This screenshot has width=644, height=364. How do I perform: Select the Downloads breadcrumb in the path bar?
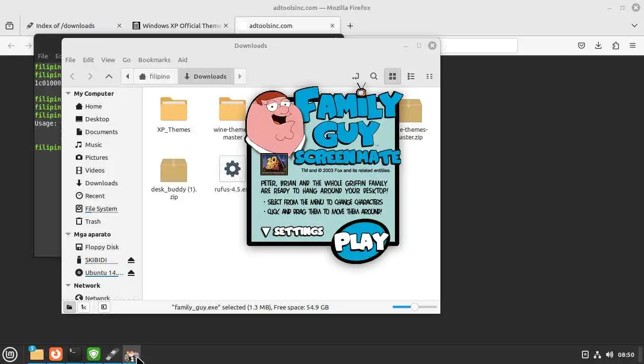[206, 76]
